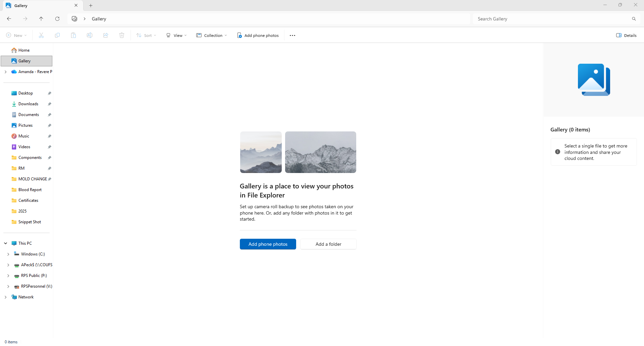Click the search magnifier icon
Image resolution: width=644 pixels, height=346 pixels.
634,19
